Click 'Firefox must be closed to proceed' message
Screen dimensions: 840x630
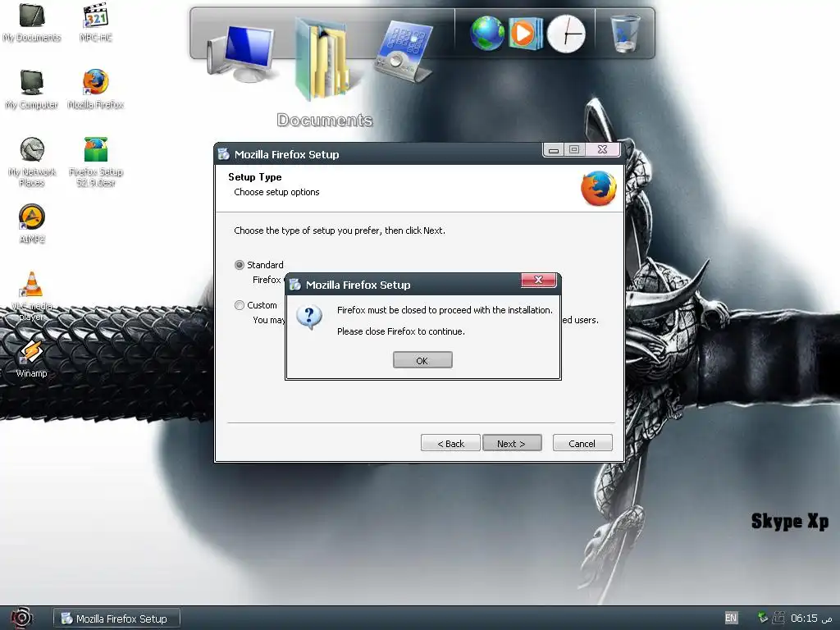coord(445,310)
